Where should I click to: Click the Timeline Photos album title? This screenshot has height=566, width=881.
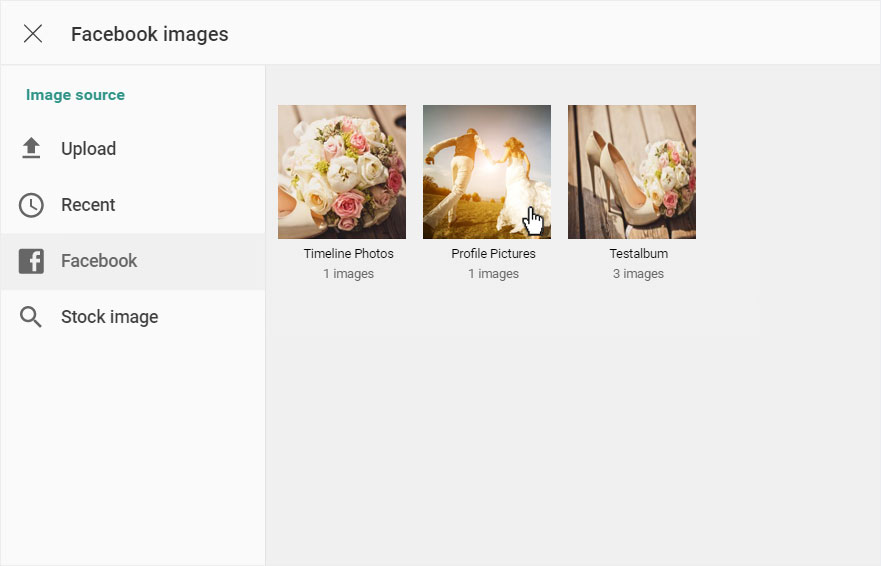point(348,253)
